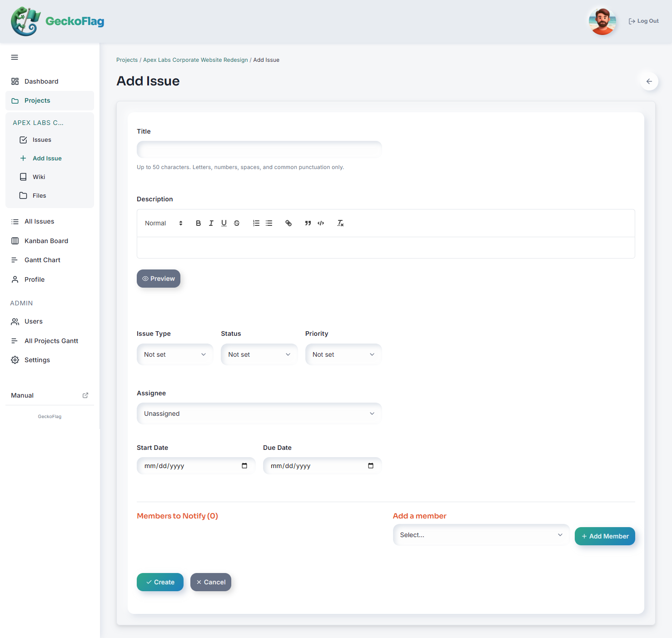Toggle italic formatting in description editor
The height and width of the screenshot is (638, 672).
[x=211, y=223]
